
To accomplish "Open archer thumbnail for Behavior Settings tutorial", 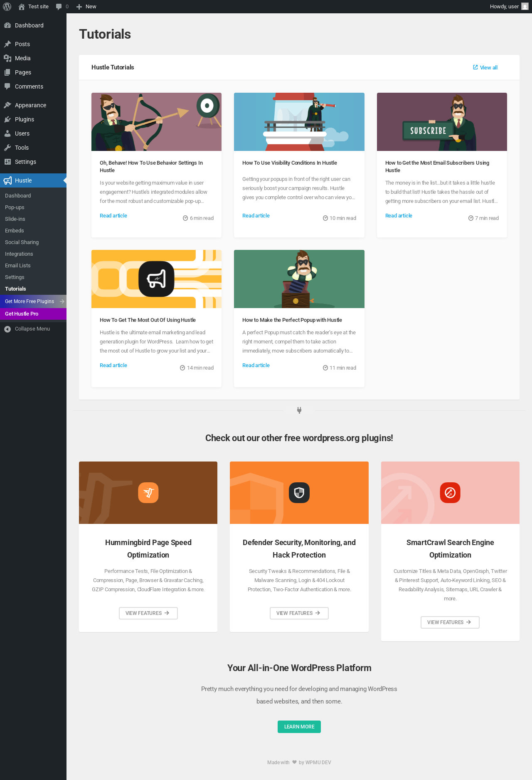I will point(156,122).
